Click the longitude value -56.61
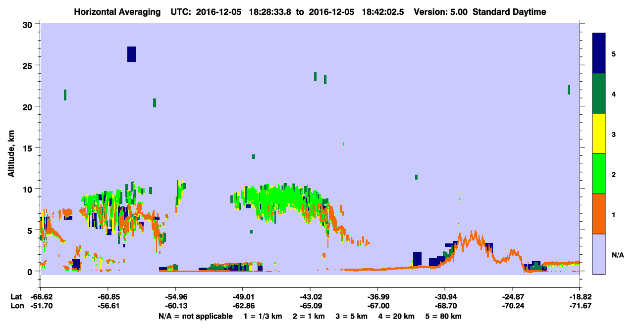644x330 pixels. [x=107, y=306]
